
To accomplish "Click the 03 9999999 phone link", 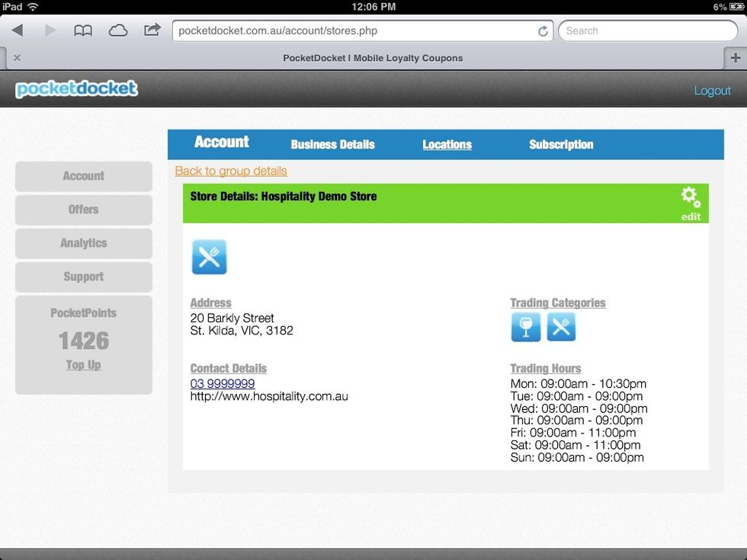I will point(222,383).
